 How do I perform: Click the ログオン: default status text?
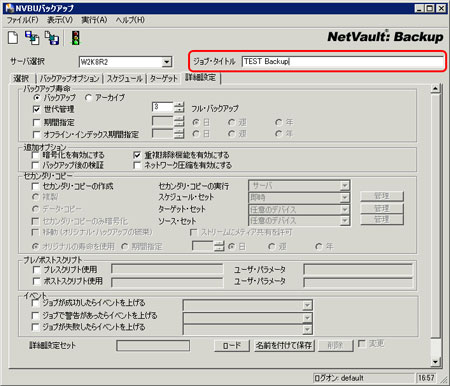click(x=339, y=378)
